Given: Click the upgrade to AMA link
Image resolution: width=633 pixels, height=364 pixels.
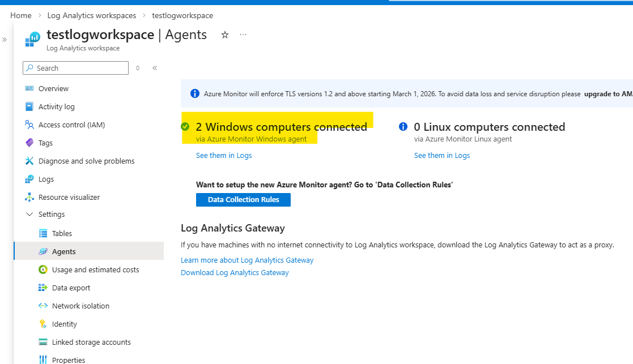Looking at the screenshot, I should pos(609,94).
